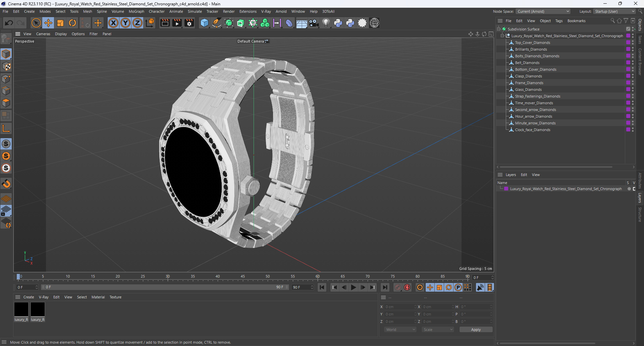Open the spline Pen tool

[217, 23]
